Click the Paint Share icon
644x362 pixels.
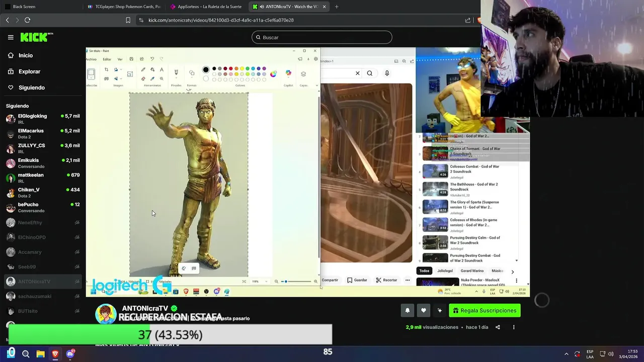click(x=142, y=59)
